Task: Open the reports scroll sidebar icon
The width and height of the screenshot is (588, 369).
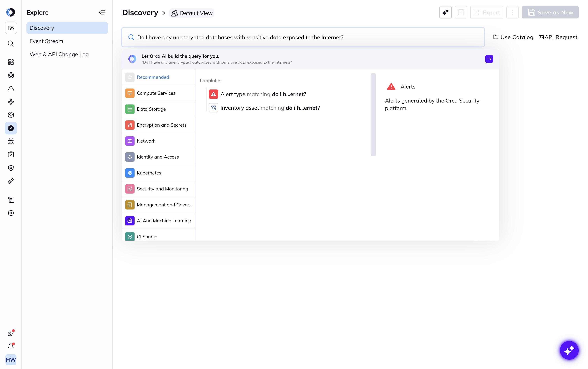Action: click(11, 200)
